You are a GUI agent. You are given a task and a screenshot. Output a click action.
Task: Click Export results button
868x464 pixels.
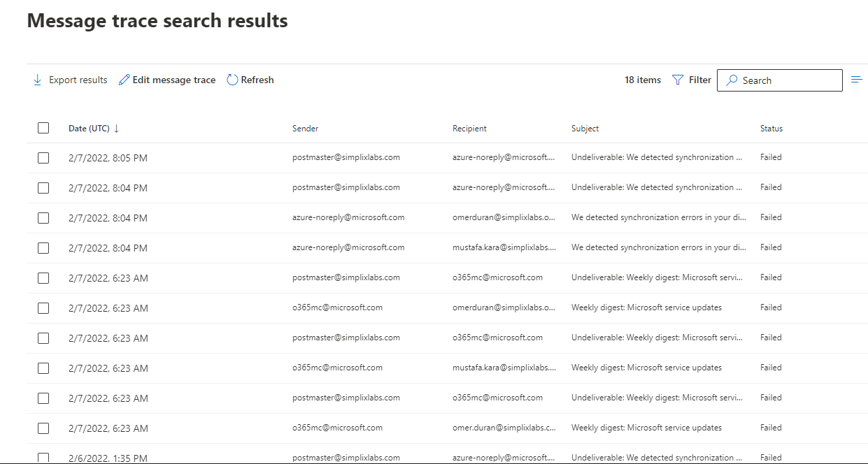(70, 80)
